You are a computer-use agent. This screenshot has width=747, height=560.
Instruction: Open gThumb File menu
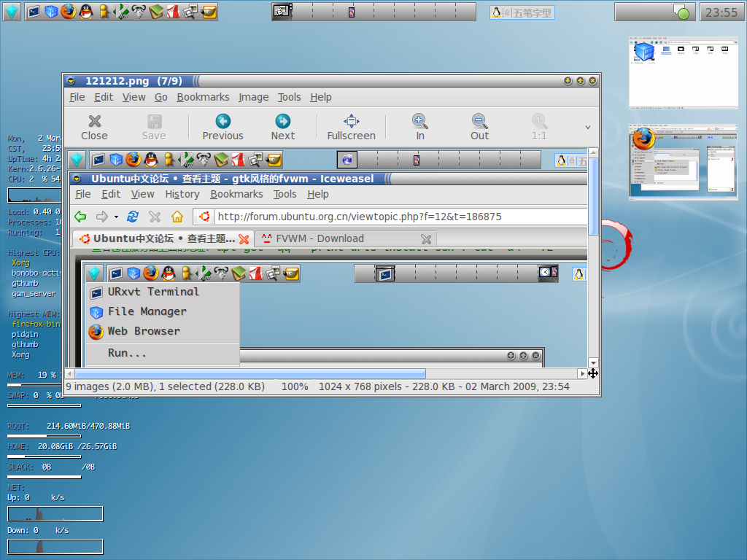click(77, 97)
